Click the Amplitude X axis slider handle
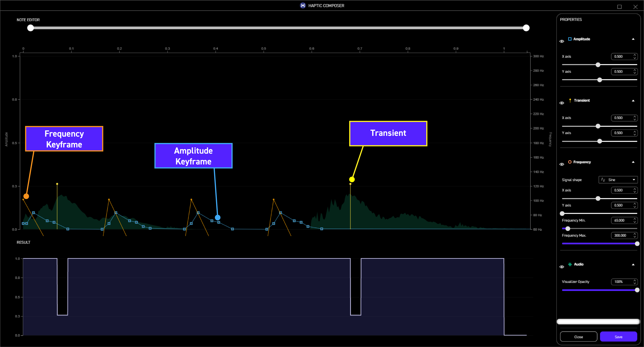The height and width of the screenshot is (347, 644). 598,65
